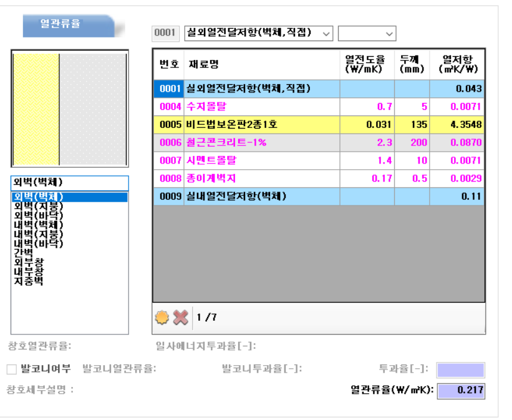Click the 0001 code field above table
The height and width of the screenshot is (420, 512).
166,33
